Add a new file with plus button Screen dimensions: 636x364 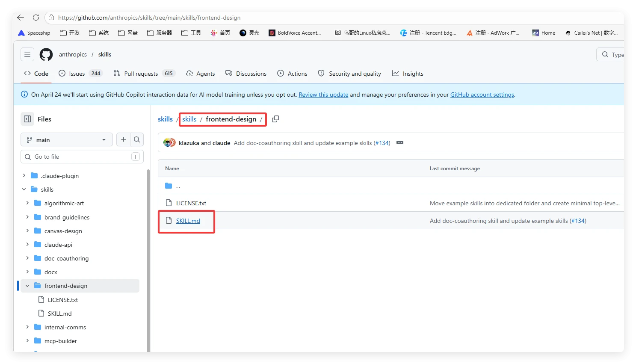point(123,139)
